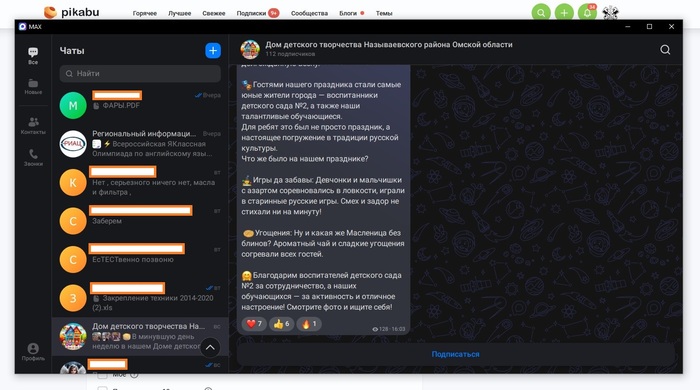Open the Новые folder in sidebar

pyautogui.click(x=33, y=87)
